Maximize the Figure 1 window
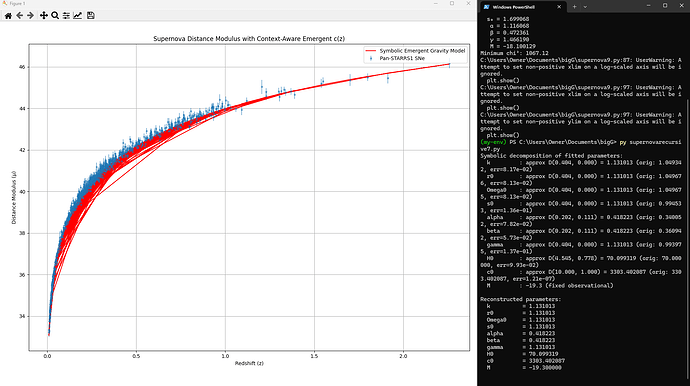 pos(452,4)
